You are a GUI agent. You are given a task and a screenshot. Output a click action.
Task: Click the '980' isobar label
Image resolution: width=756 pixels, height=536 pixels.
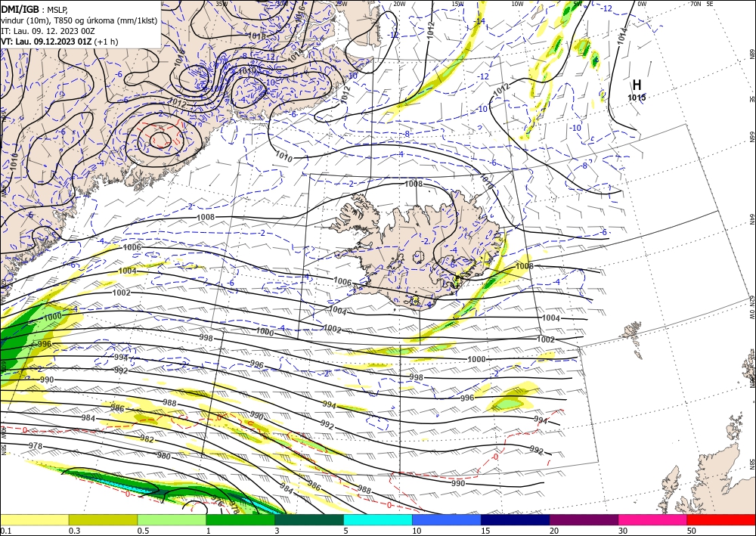pyautogui.click(x=163, y=456)
